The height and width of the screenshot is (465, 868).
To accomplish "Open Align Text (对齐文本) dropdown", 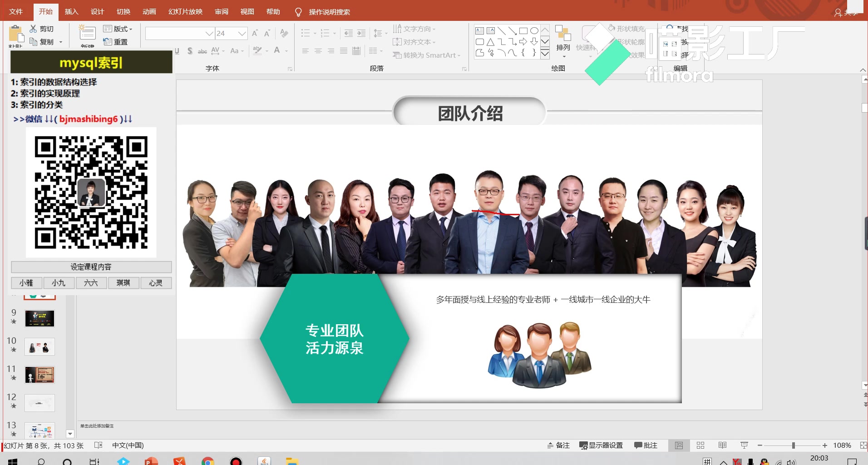I will (x=414, y=42).
